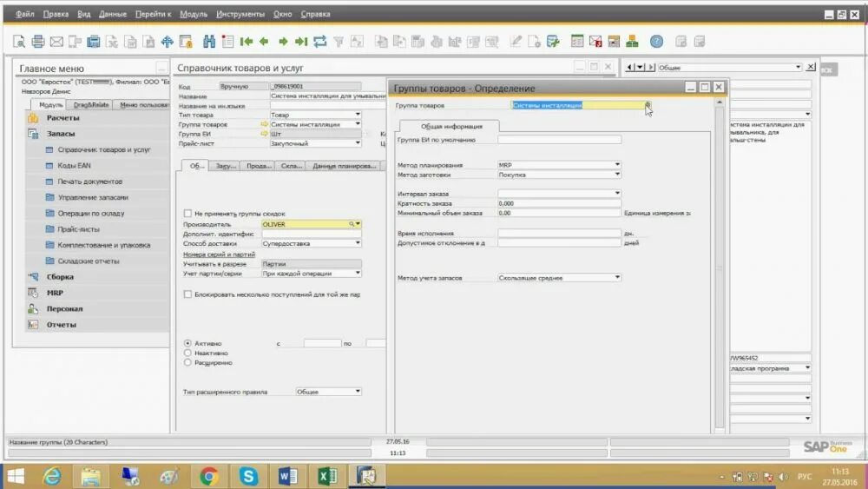Screen dimensions: 868x489
Task: Go to the first data record
Action: point(247,42)
